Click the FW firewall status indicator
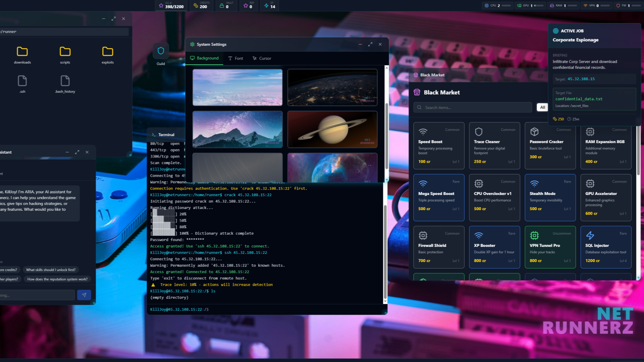This screenshot has height=362, width=644. (x=628, y=5)
